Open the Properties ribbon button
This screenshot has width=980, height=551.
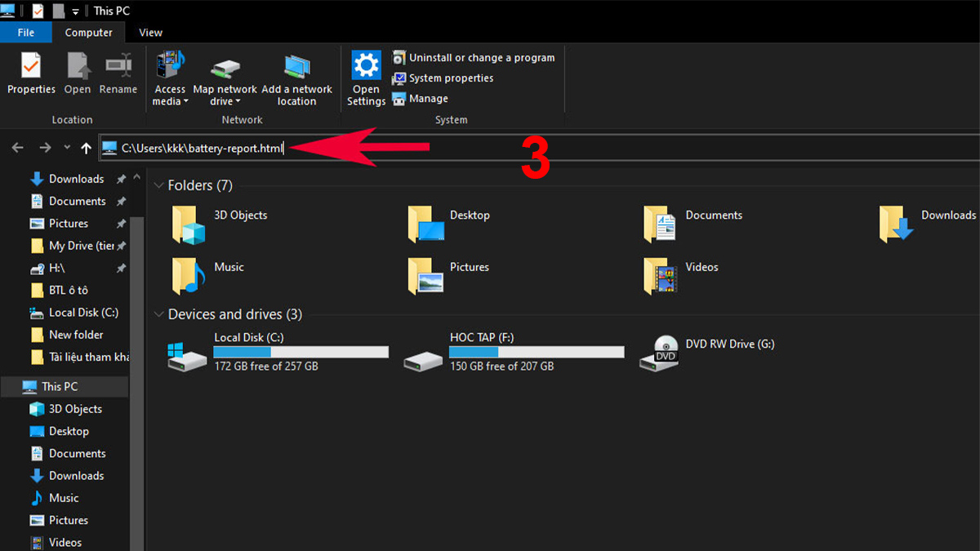pos(31,73)
